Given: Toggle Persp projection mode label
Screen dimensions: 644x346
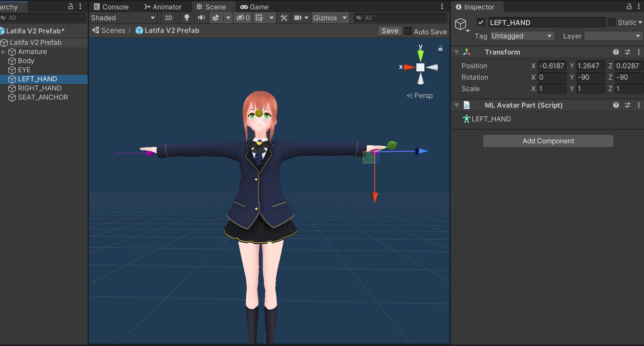Looking at the screenshot, I should [420, 95].
